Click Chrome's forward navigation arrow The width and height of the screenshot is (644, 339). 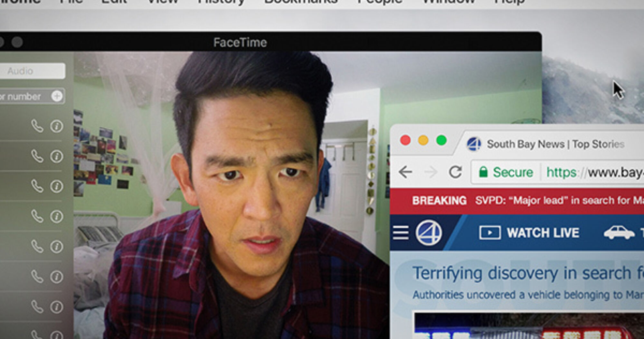431,172
